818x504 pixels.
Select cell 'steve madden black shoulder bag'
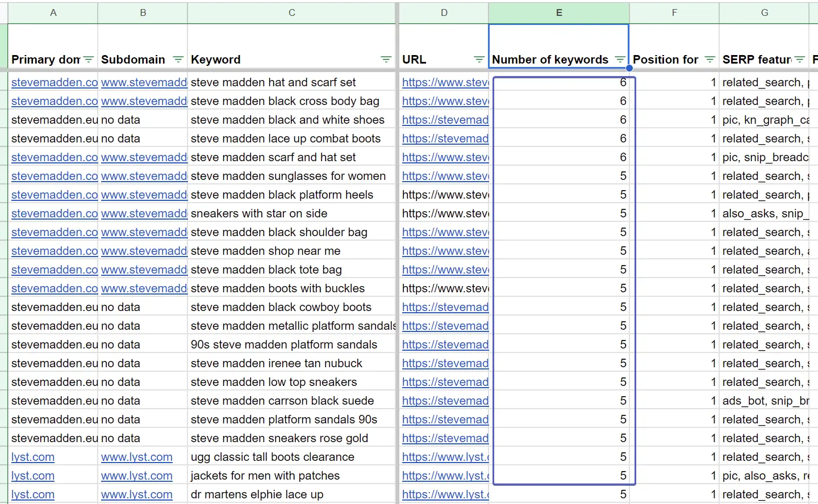click(x=291, y=232)
